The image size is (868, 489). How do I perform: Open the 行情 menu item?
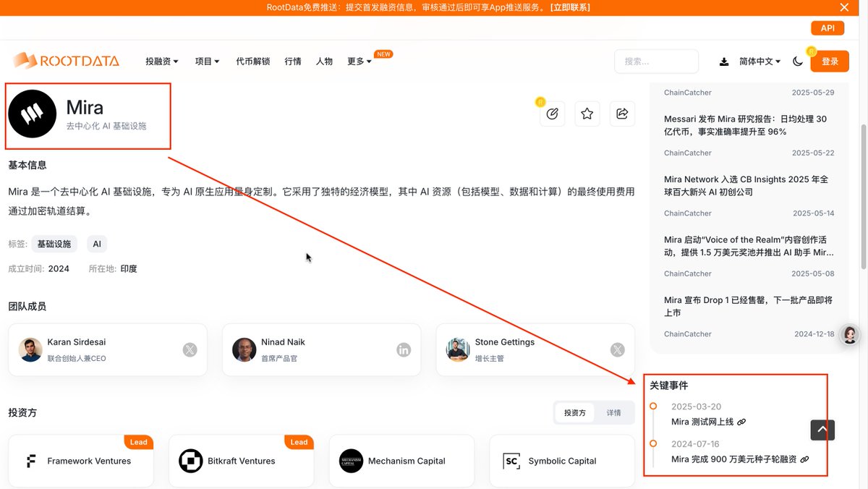[293, 61]
